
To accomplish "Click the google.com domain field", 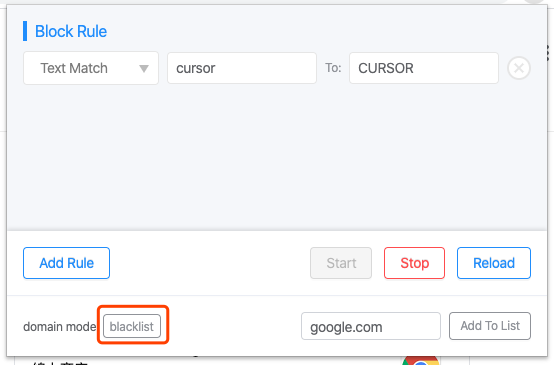I will (371, 326).
